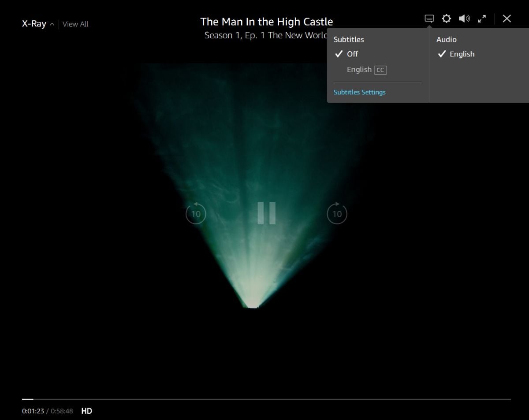
Task: Click the Audio section heading
Action: pyautogui.click(x=447, y=39)
